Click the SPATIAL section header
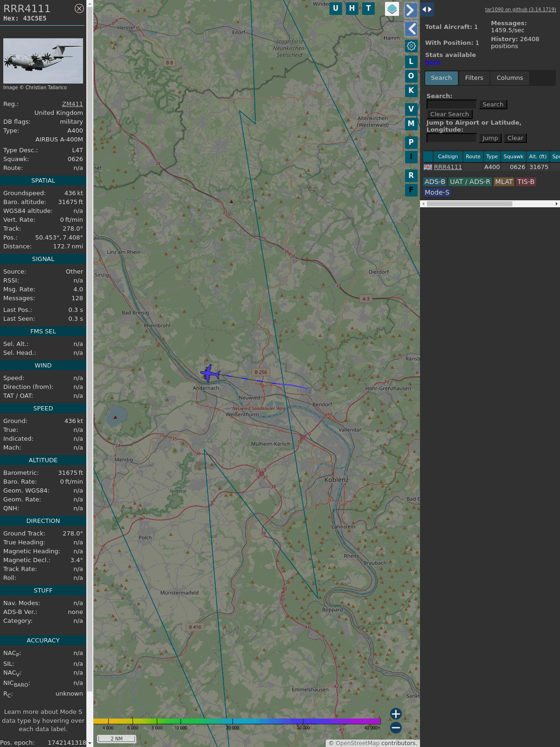Screen dimensions: 560x747 (x=43, y=181)
